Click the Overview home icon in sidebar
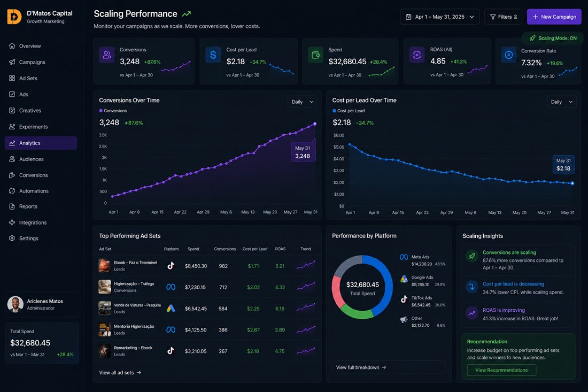The height and width of the screenshot is (392, 588). 12,46
